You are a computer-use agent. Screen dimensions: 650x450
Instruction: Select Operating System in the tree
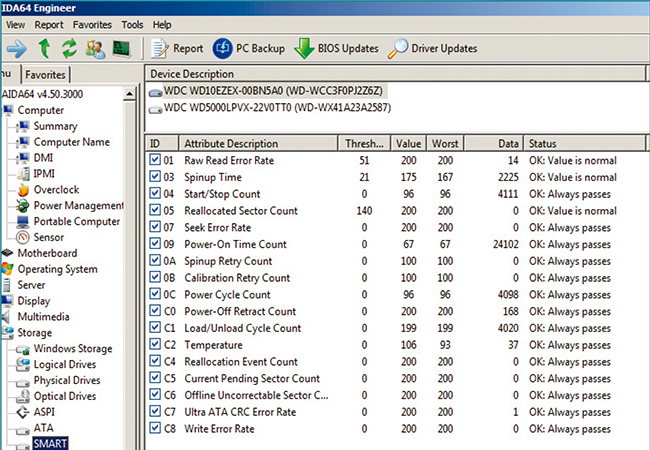(x=58, y=269)
